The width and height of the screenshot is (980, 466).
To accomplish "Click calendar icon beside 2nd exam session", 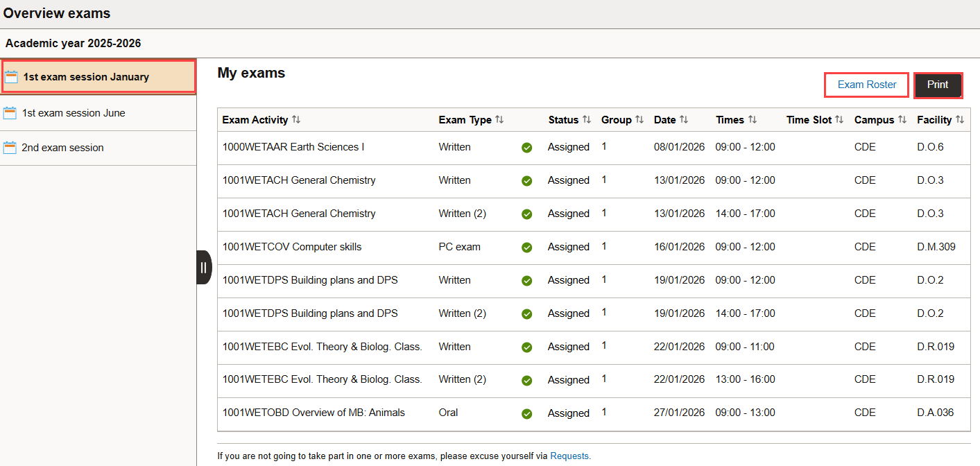I will (10, 148).
